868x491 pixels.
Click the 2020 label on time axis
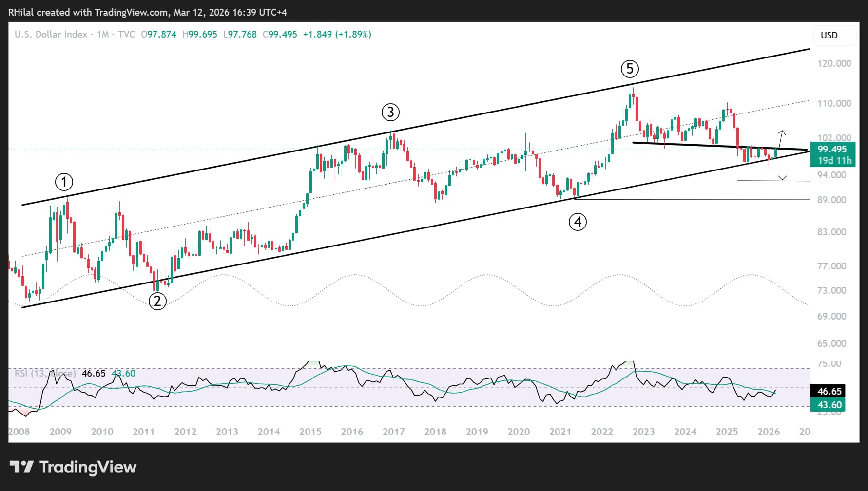[519, 432]
